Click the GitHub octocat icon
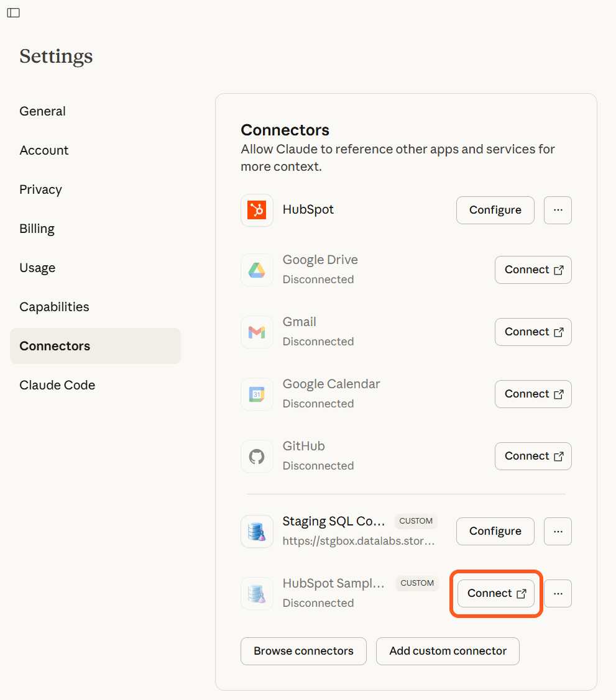The width and height of the screenshot is (616, 700). (257, 457)
